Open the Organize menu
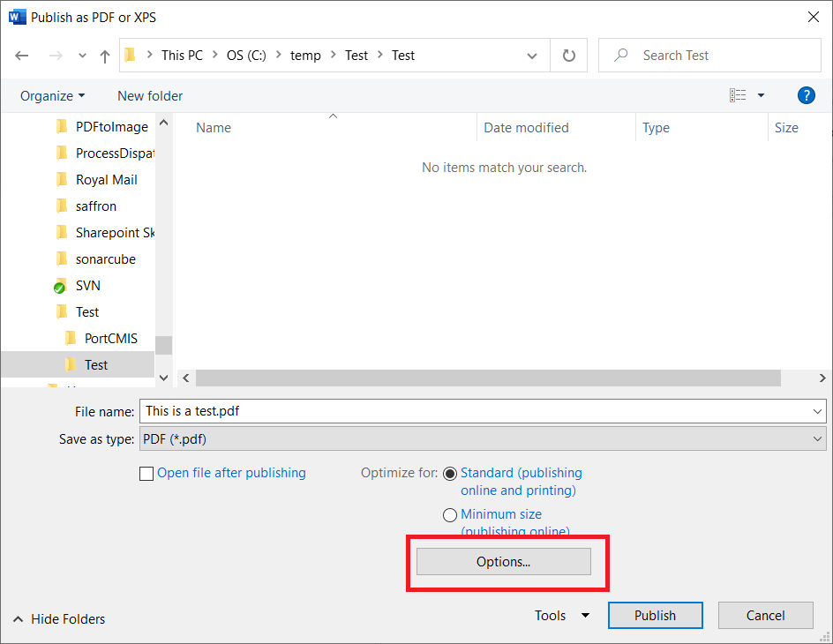Viewport: 833px width, 644px height. click(53, 95)
